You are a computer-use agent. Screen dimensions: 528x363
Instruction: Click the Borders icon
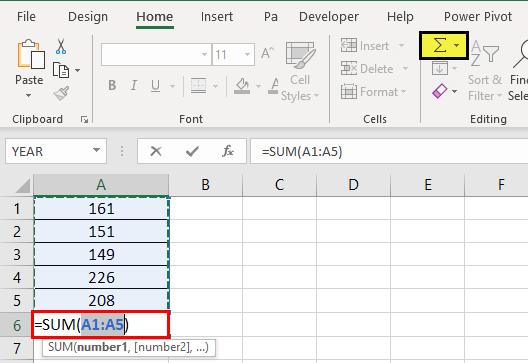tap(198, 86)
